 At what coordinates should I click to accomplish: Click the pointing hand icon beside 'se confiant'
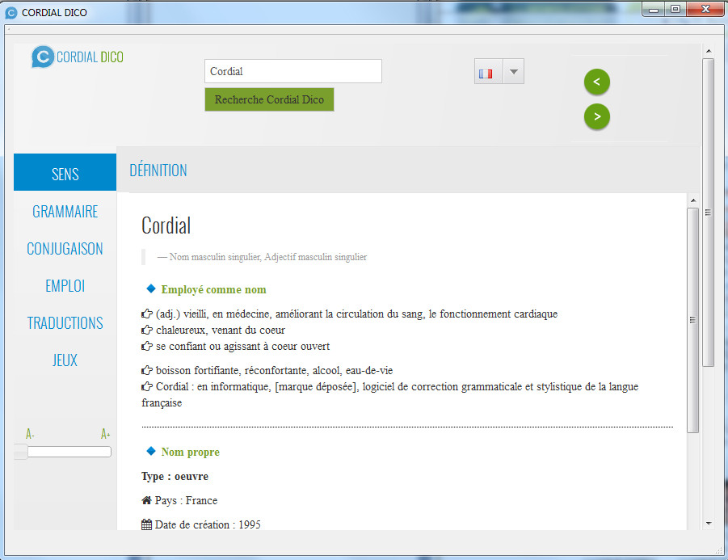[147, 346]
